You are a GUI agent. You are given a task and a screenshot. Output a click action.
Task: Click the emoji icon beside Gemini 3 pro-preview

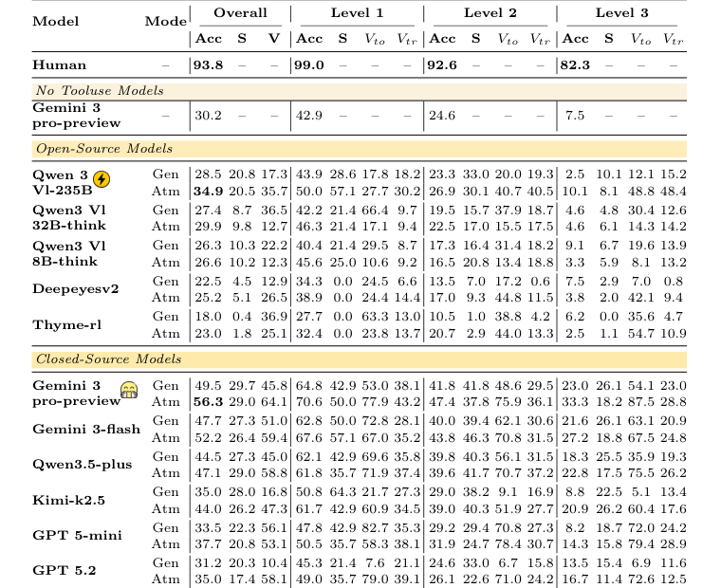pos(129,391)
